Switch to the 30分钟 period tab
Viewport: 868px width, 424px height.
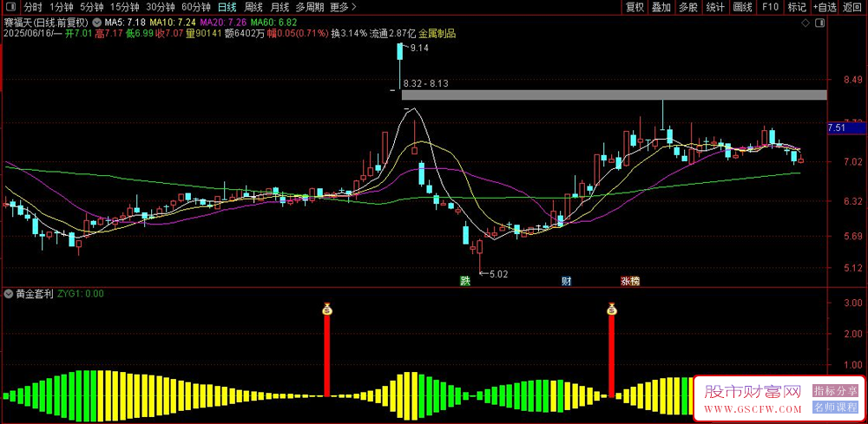tap(161, 7)
